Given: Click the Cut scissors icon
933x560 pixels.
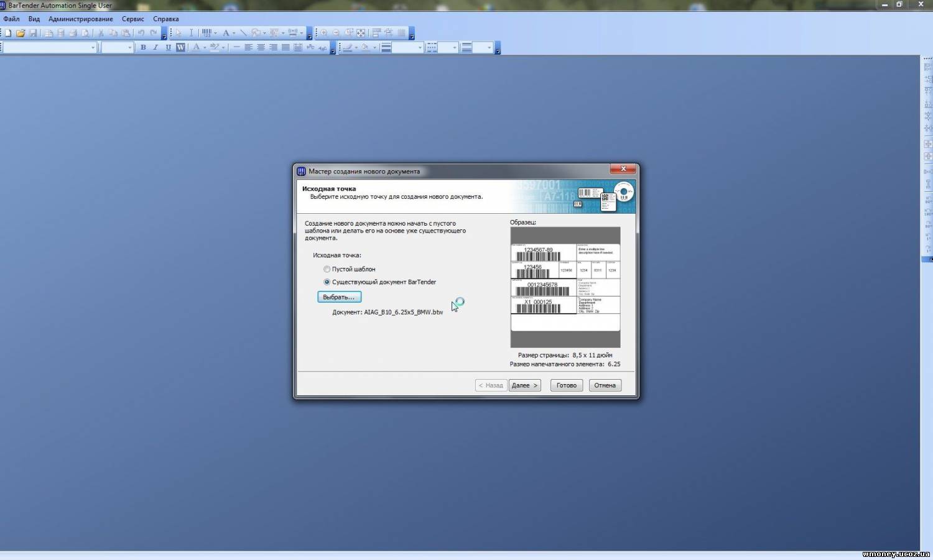Looking at the screenshot, I should (x=101, y=33).
